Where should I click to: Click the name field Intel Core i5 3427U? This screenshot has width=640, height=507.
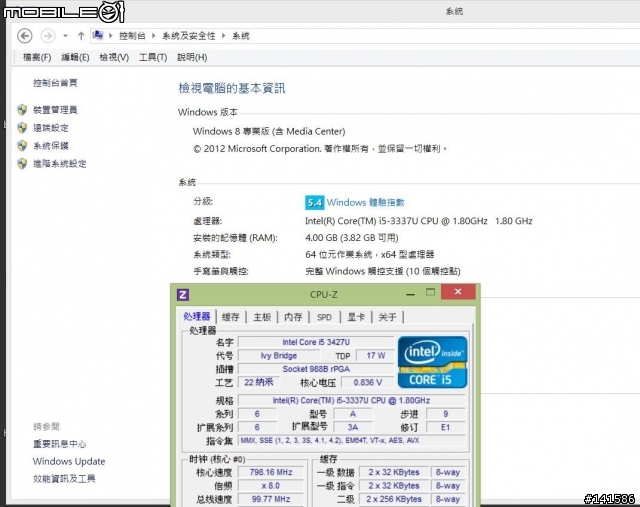[316, 342]
